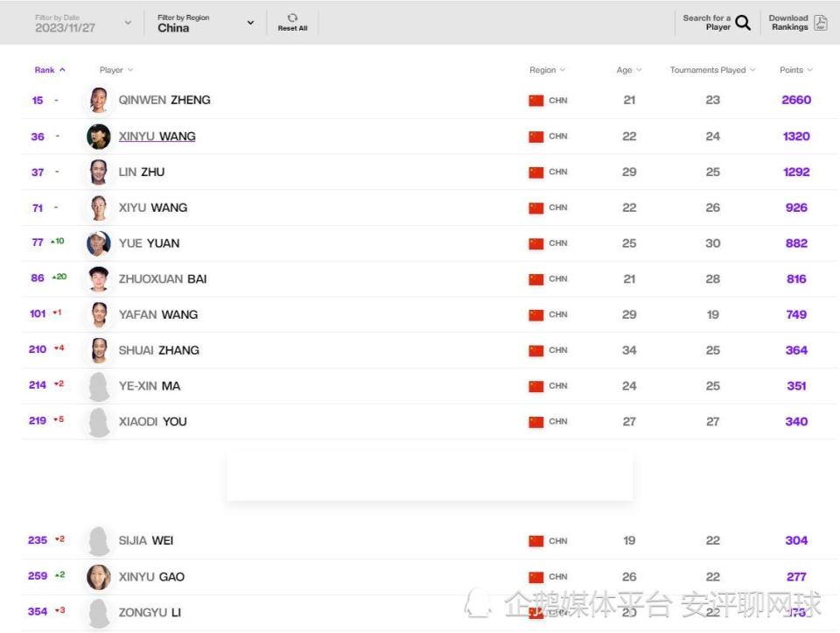Click rank number 15
The height and width of the screenshot is (633, 840).
pyautogui.click(x=38, y=100)
